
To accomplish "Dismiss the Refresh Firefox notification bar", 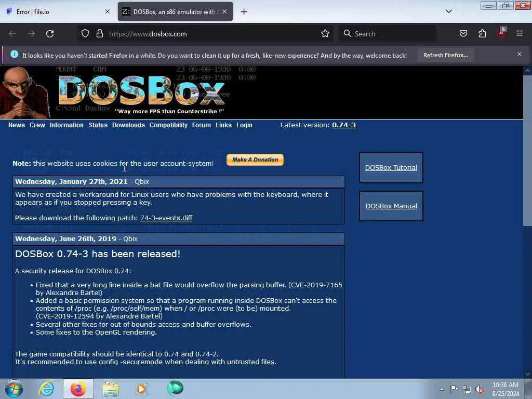I will tap(520, 54).
